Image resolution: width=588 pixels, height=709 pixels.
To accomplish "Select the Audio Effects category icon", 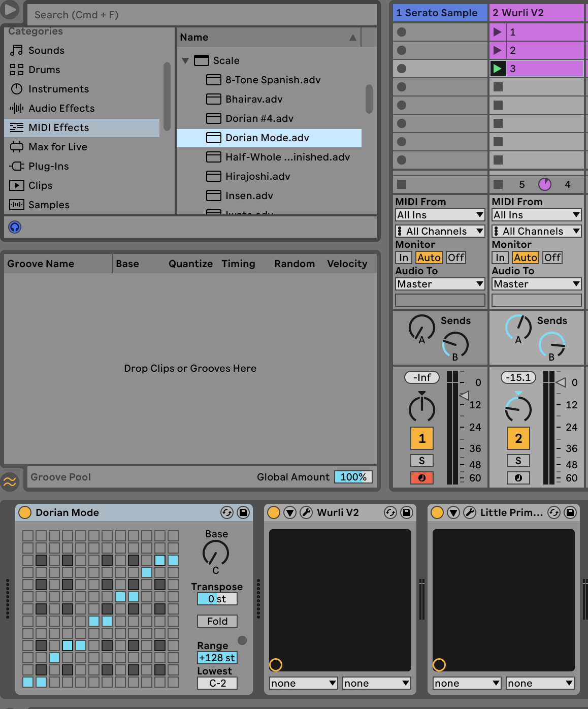I will (x=17, y=108).
